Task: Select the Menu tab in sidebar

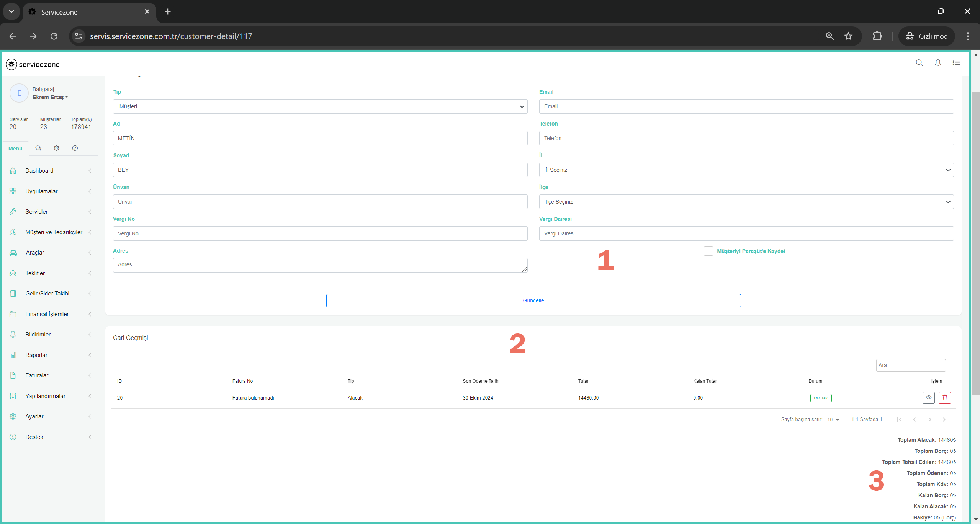Action: pos(15,149)
